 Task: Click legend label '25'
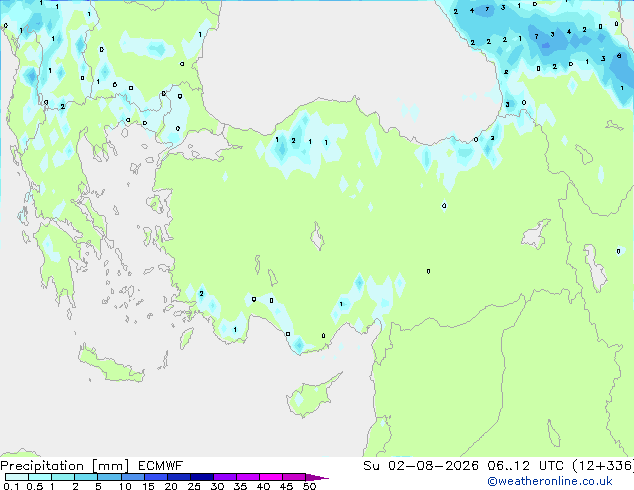click(x=194, y=486)
